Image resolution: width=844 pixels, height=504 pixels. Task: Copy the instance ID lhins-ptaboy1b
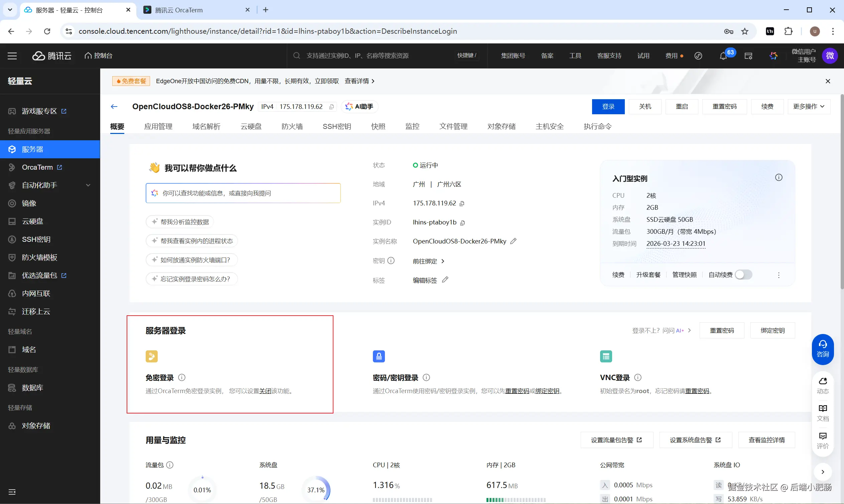[462, 222]
